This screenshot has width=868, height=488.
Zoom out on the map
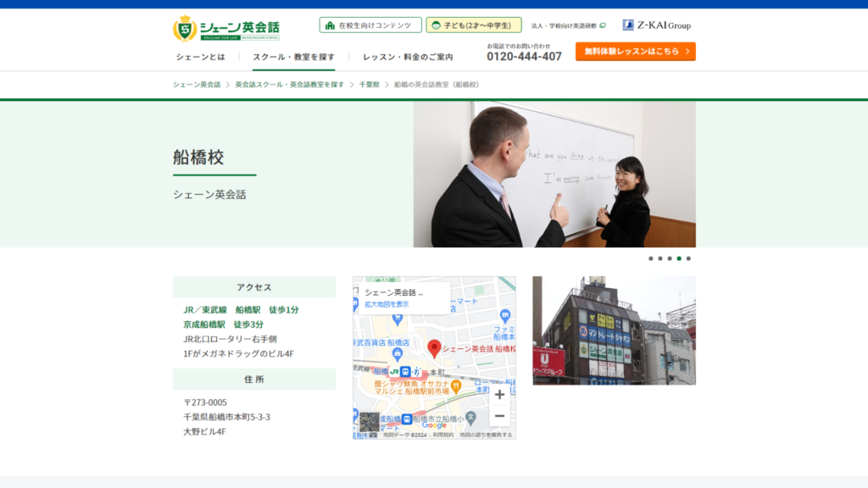(499, 416)
